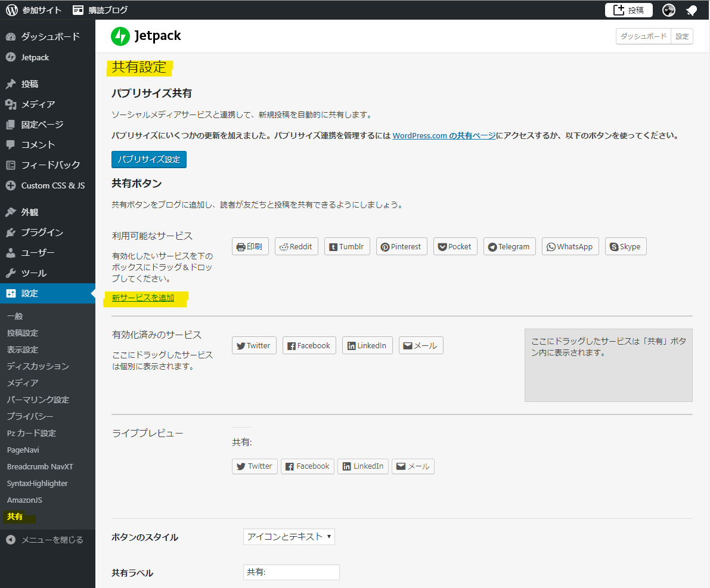Open the プライバシー submenu item
The image size is (710, 588).
click(x=30, y=416)
